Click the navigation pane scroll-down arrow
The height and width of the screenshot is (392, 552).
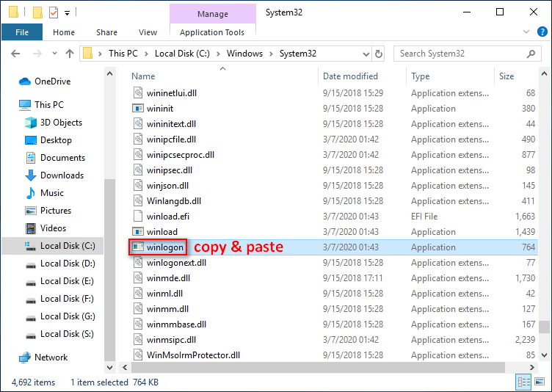click(110, 367)
